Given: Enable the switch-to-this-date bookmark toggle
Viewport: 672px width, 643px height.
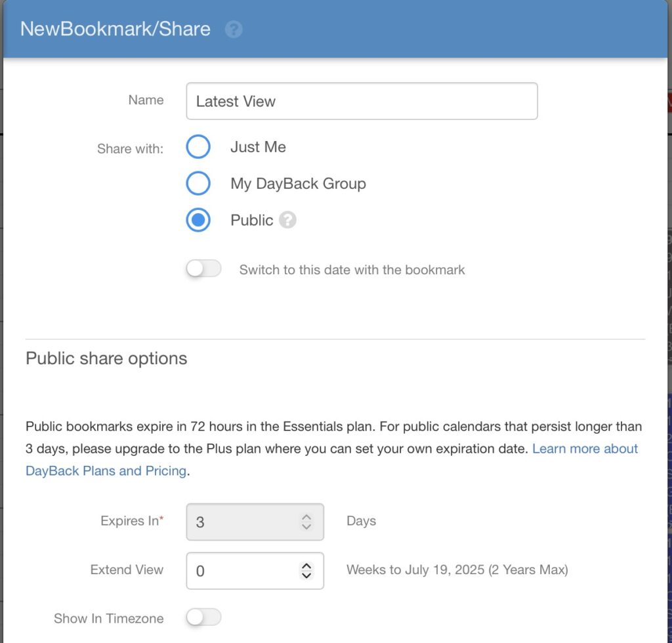Looking at the screenshot, I should coord(203,270).
